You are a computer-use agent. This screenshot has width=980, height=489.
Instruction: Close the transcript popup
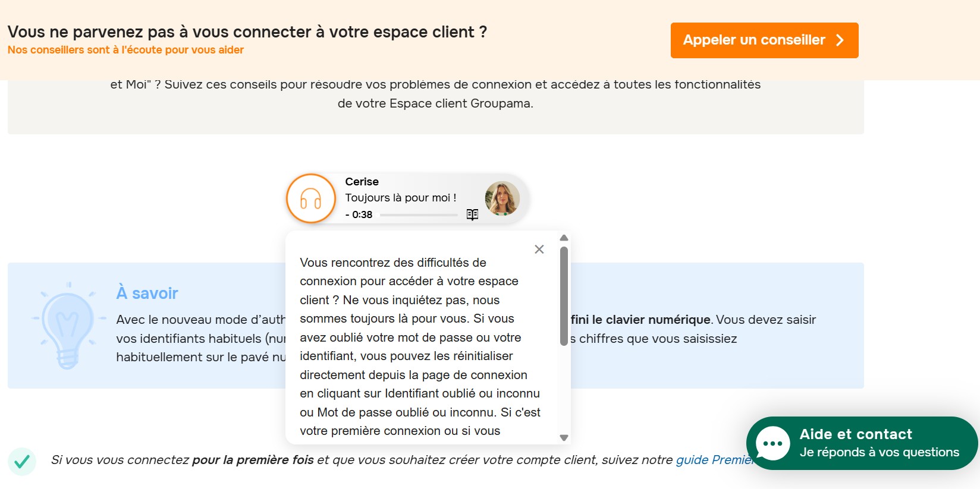(x=539, y=250)
